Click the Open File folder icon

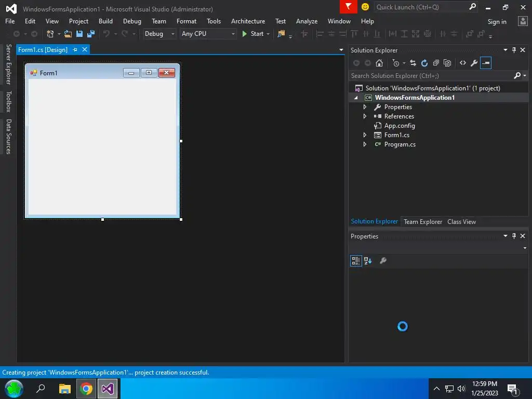point(68,34)
